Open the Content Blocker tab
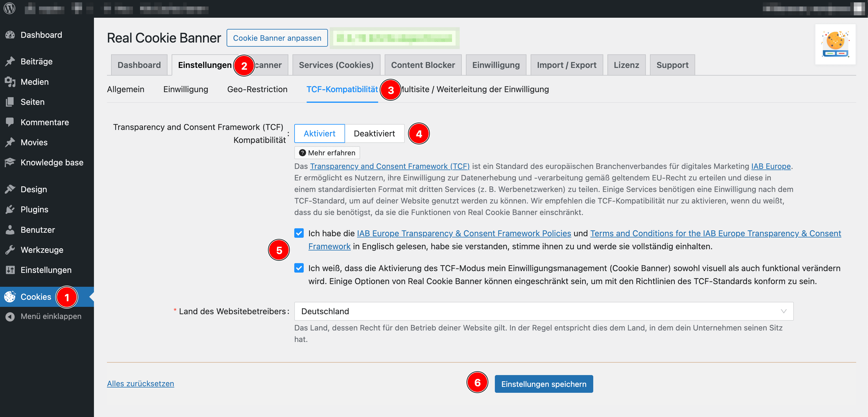Screen dimensions: 868x417 (x=422, y=65)
